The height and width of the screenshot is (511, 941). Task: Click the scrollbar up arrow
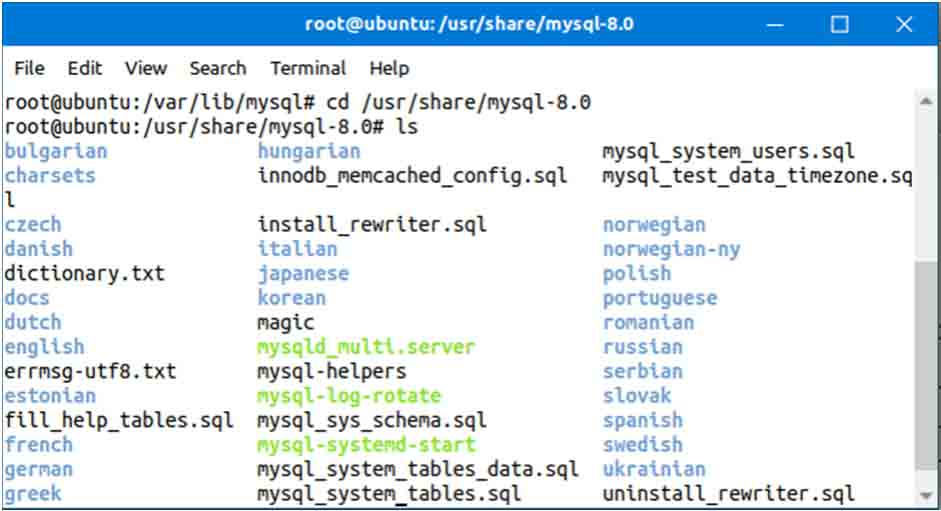click(926, 101)
